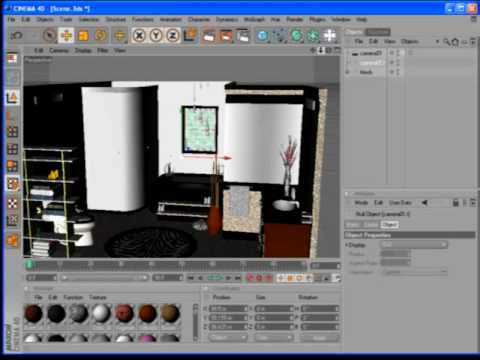The image size is (480, 360).
Task: Switch to the Coord. attribute tab
Action: [372, 225]
